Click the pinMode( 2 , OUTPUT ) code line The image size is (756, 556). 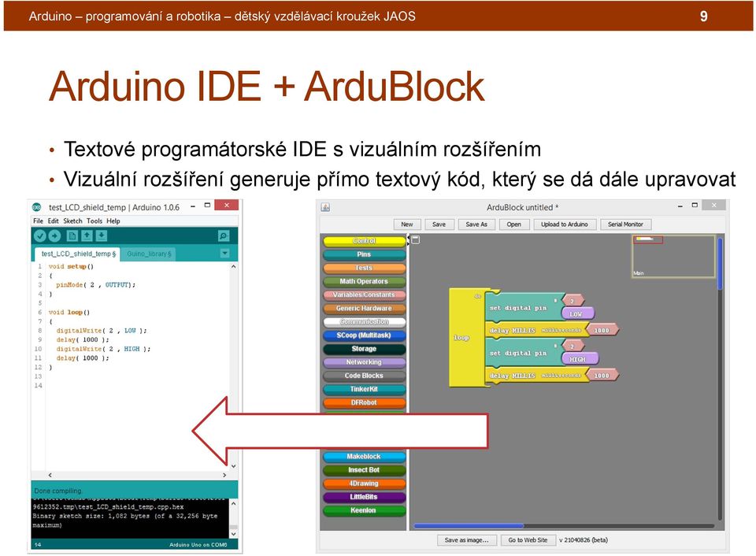click(96, 284)
